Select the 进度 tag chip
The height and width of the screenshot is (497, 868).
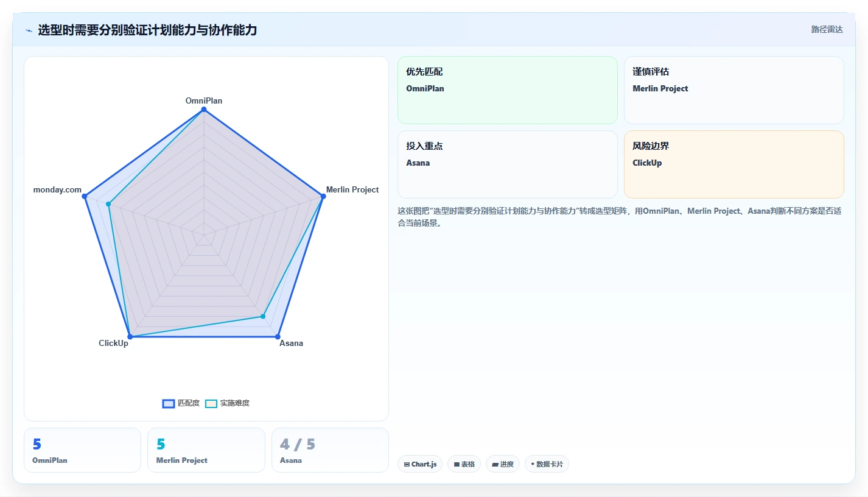502,464
